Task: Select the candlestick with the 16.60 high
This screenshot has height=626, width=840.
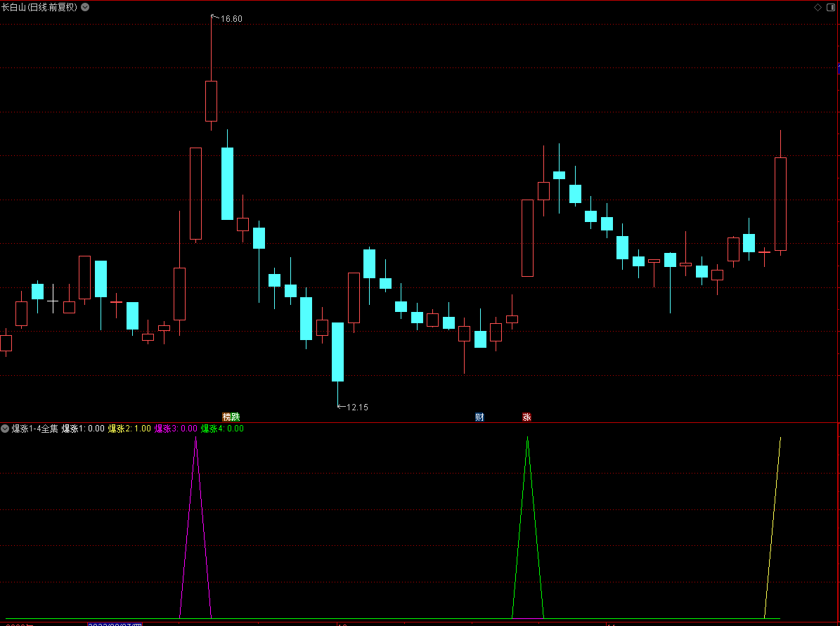Action: click(211, 101)
